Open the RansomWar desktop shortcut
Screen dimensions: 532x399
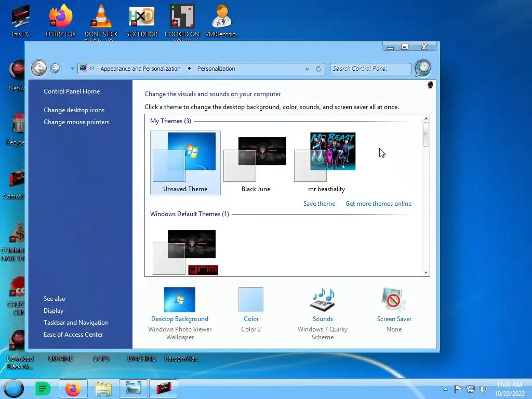pyautogui.click(x=182, y=358)
